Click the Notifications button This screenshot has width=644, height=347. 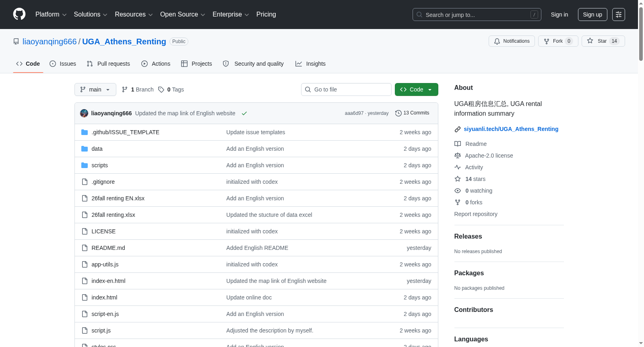click(512, 41)
